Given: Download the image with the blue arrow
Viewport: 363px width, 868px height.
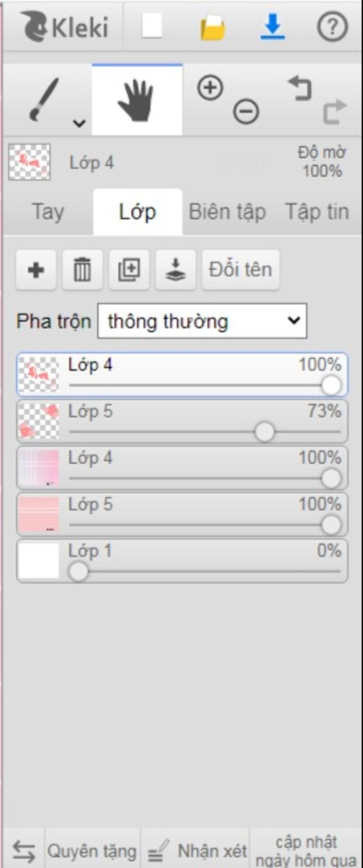Looking at the screenshot, I should pos(272,27).
